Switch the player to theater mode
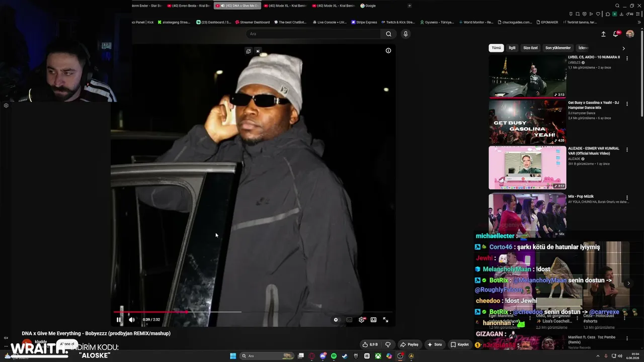The image size is (644, 362). (373, 320)
